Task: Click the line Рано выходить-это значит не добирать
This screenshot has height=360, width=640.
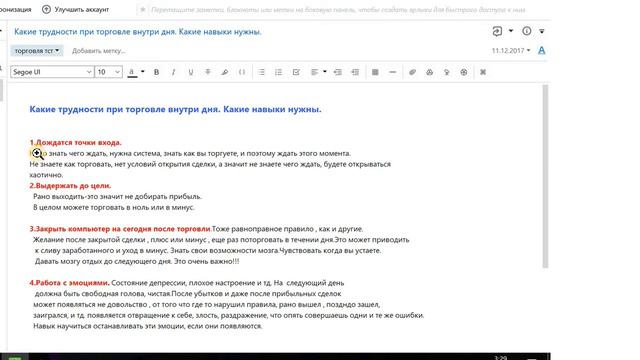Action: click(118, 196)
